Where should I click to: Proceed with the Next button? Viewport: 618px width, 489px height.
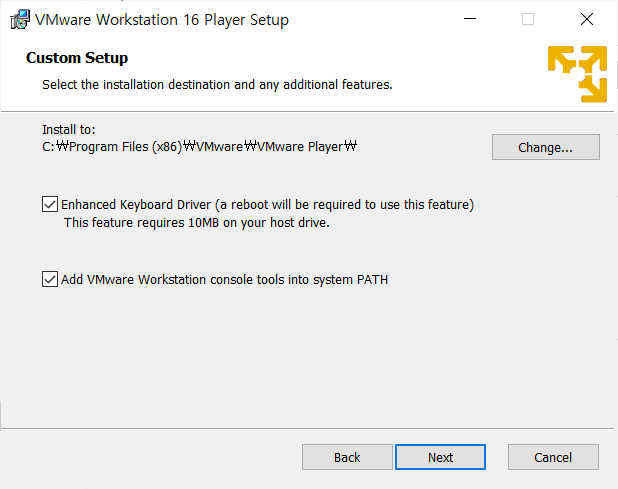point(440,457)
